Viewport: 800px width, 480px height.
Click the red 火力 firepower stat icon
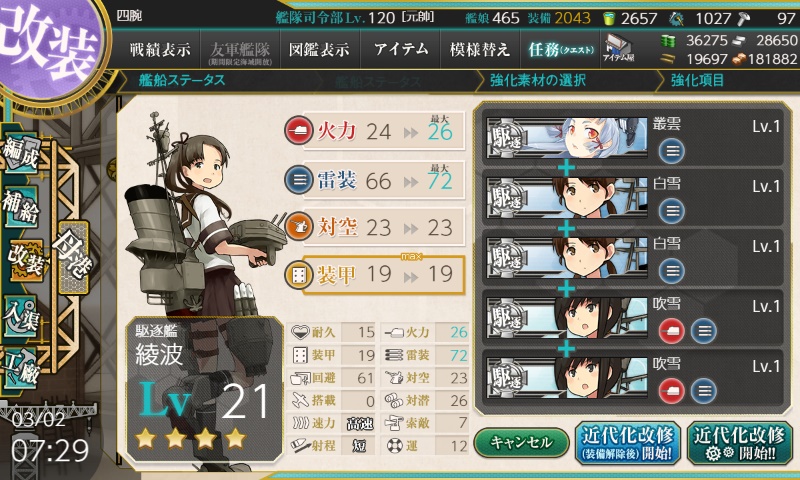click(x=298, y=131)
